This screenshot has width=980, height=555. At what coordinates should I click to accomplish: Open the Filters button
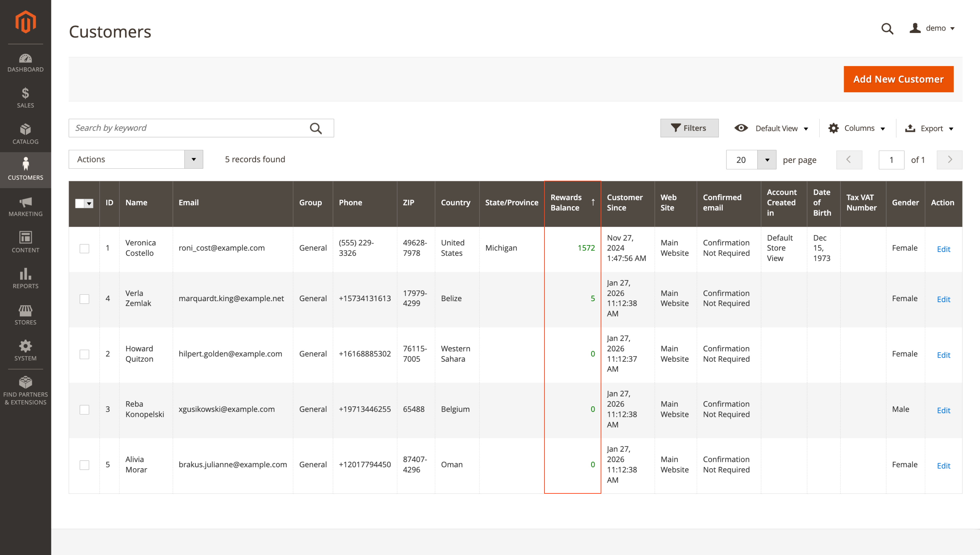690,128
